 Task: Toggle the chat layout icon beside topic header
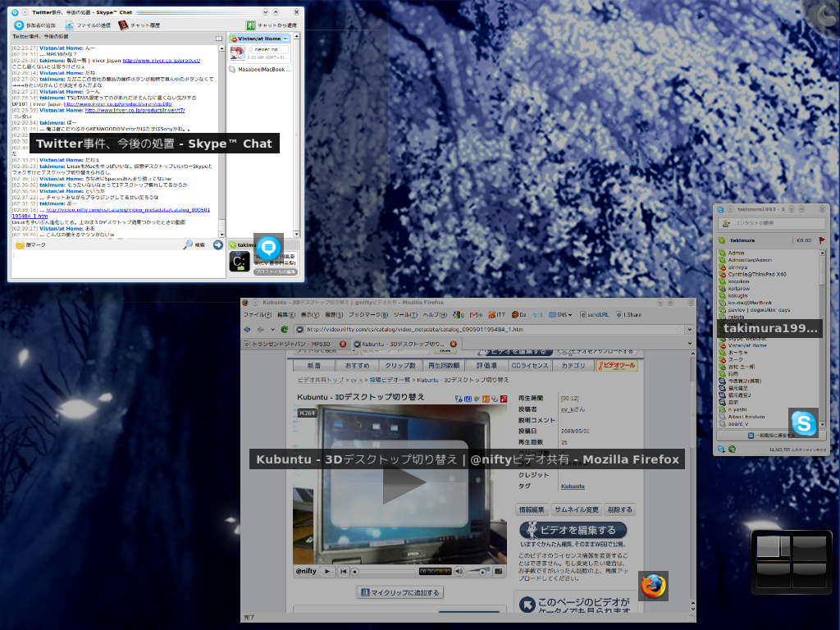[218, 39]
